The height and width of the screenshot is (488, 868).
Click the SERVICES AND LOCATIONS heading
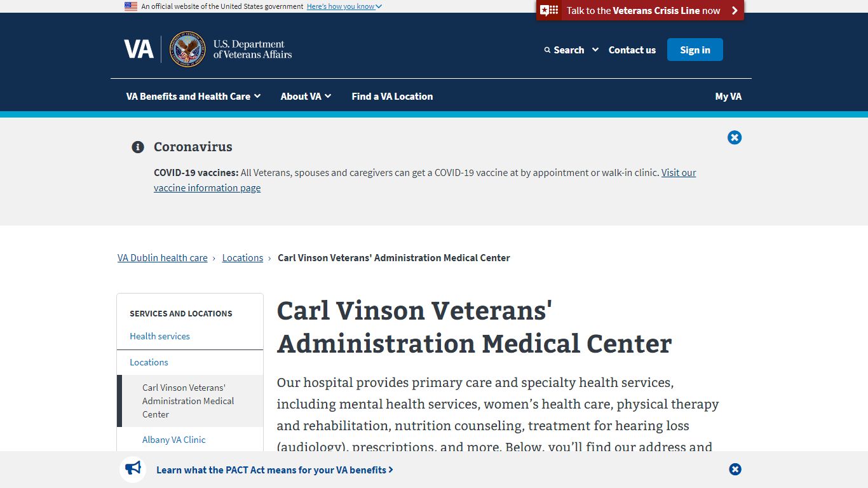tap(181, 313)
